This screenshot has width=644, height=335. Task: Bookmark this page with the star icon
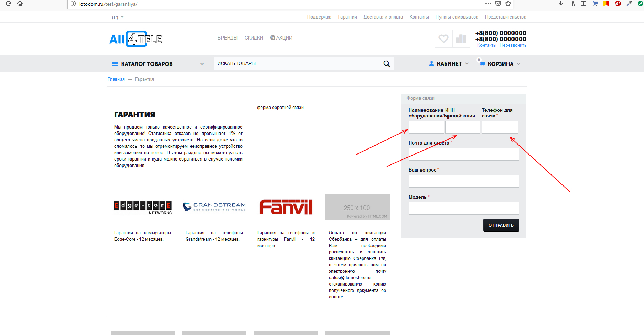tap(508, 4)
